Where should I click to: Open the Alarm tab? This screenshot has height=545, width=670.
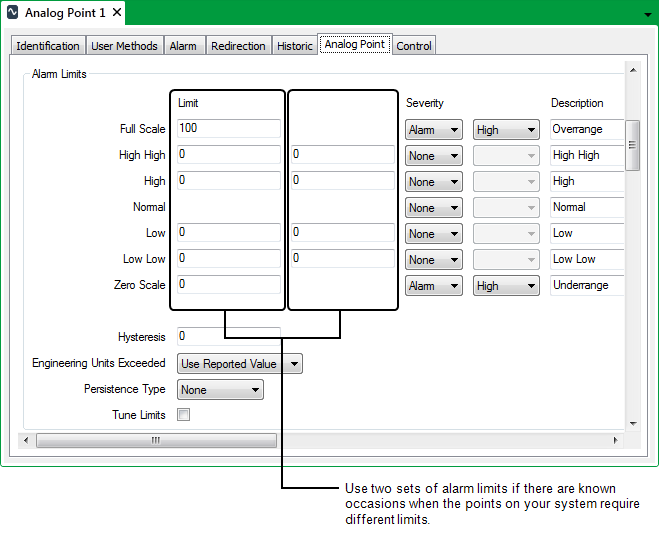point(183,46)
